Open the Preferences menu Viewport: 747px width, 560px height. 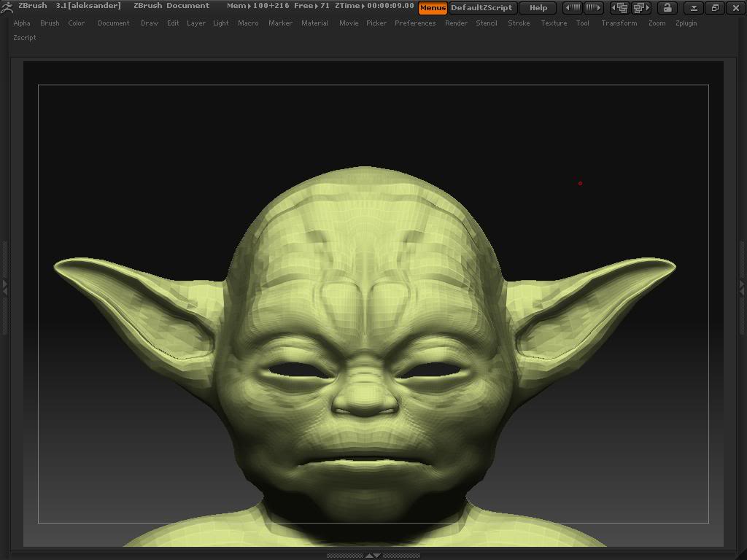tap(415, 23)
